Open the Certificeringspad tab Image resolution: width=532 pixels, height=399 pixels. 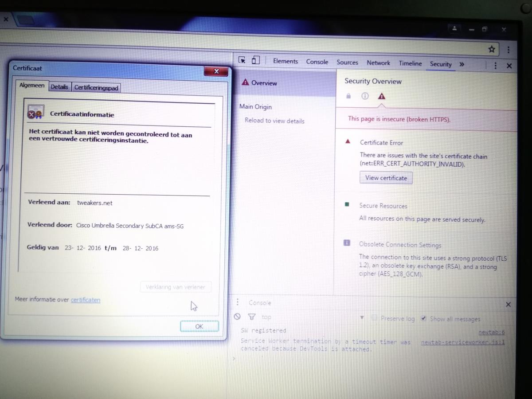[96, 88]
